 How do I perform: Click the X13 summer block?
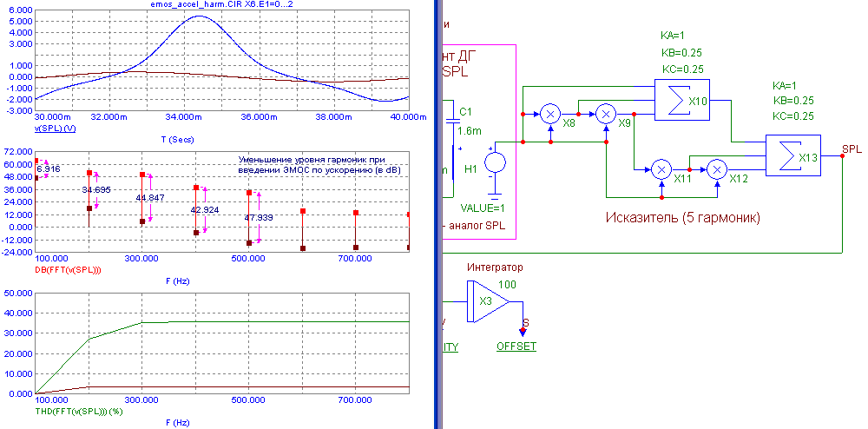(794, 155)
